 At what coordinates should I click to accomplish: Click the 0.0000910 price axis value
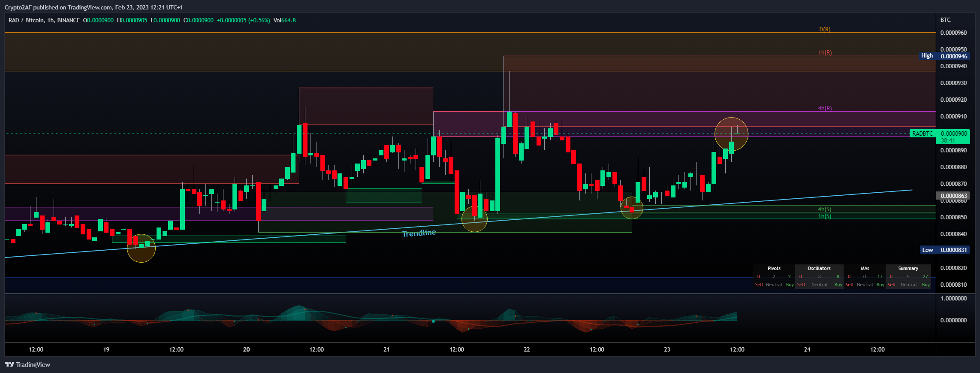pyautogui.click(x=953, y=116)
